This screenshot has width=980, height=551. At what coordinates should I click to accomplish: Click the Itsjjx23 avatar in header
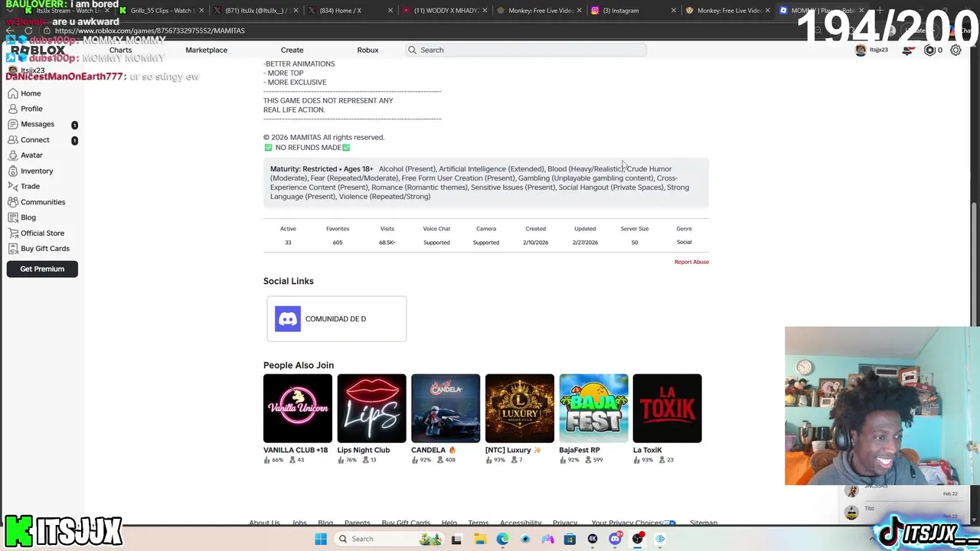(861, 50)
